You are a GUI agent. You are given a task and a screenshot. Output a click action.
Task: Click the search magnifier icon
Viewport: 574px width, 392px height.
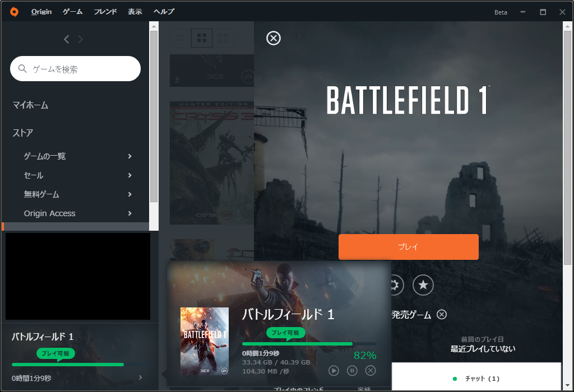tap(22, 69)
